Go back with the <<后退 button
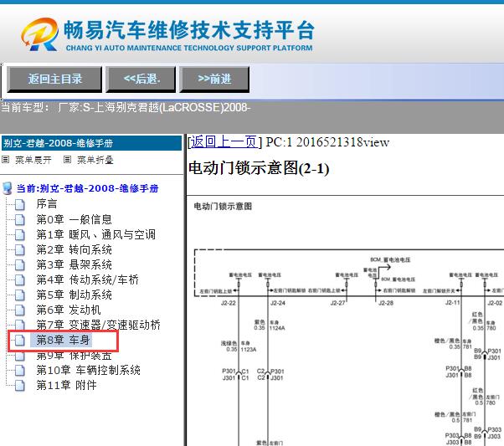Viewport: 504px width, 446px height. tap(141, 79)
